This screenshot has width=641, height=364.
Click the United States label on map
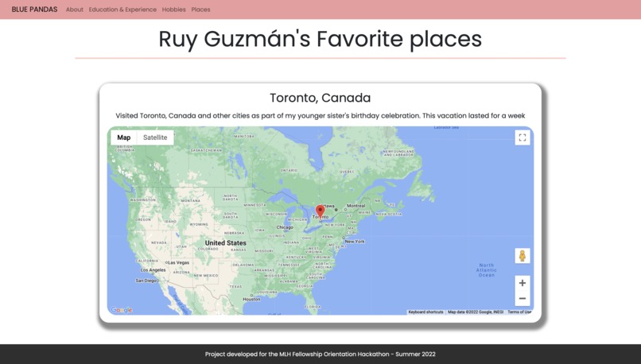click(x=226, y=242)
